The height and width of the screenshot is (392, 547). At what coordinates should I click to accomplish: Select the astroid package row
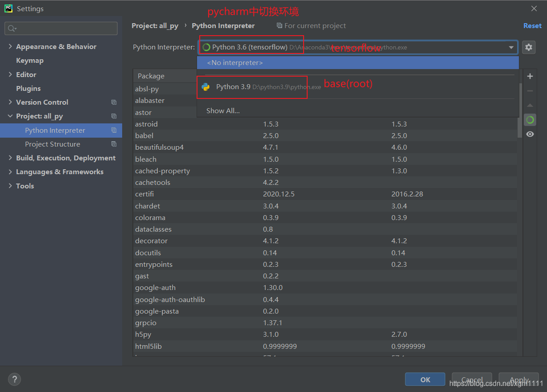(x=326, y=124)
